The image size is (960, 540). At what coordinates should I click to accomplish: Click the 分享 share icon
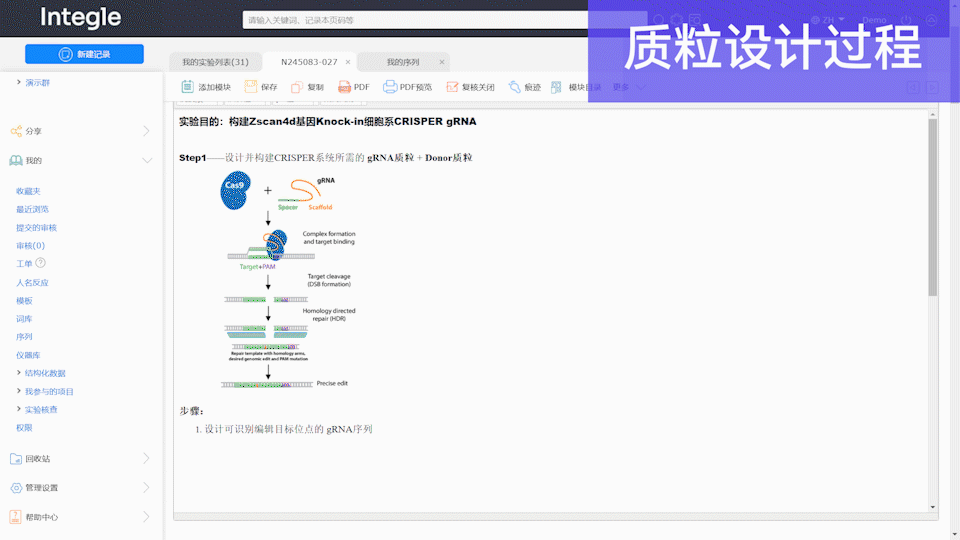pyautogui.click(x=16, y=131)
